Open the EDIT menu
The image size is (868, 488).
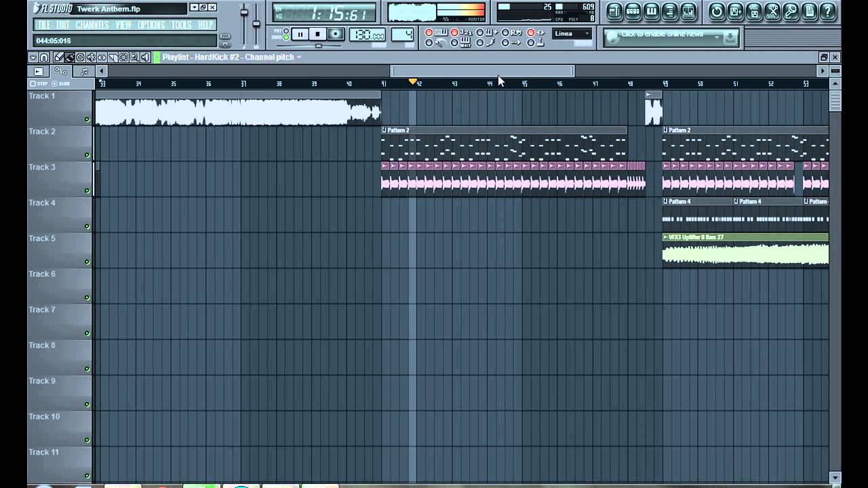click(x=63, y=25)
